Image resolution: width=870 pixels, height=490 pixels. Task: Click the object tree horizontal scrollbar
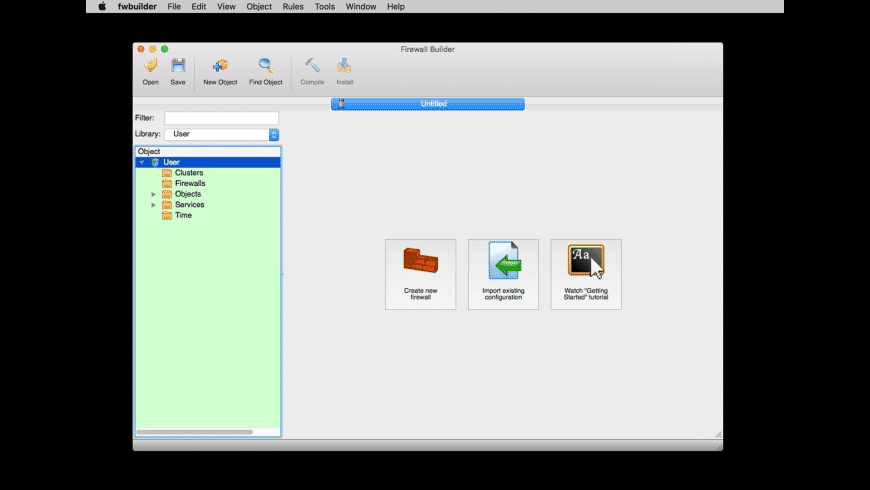195,432
